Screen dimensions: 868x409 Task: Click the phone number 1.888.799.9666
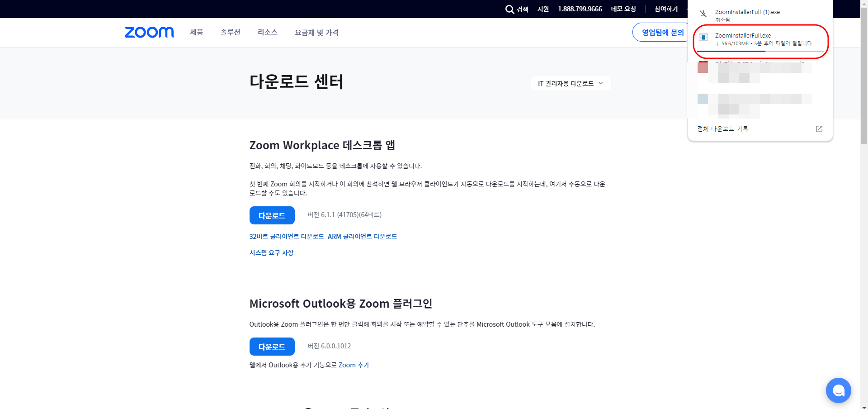click(x=580, y=9)
